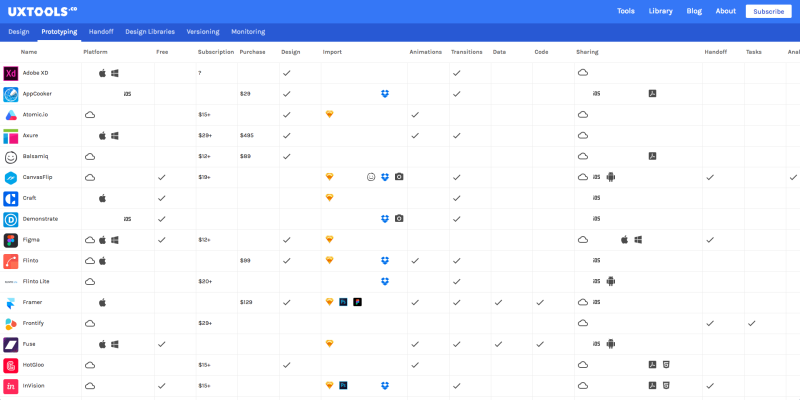
Task: Open the Library nav link
Action: click(661, 11)
